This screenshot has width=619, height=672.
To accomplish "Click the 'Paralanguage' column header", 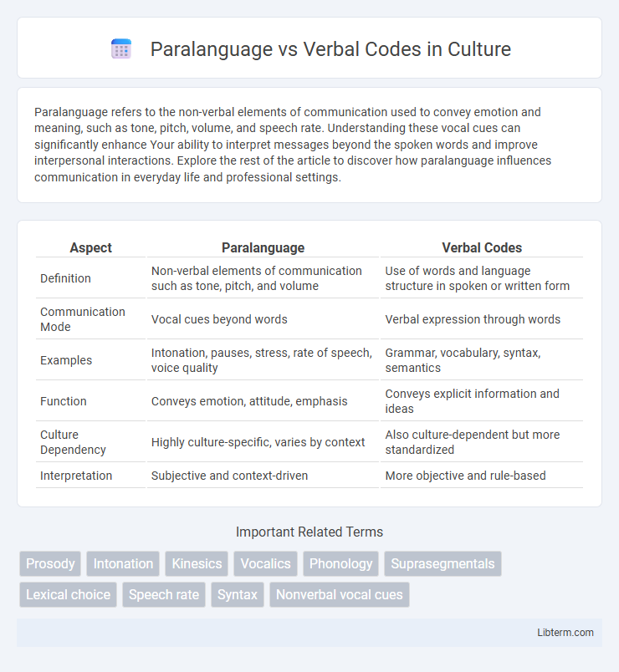I will [263, 247].
